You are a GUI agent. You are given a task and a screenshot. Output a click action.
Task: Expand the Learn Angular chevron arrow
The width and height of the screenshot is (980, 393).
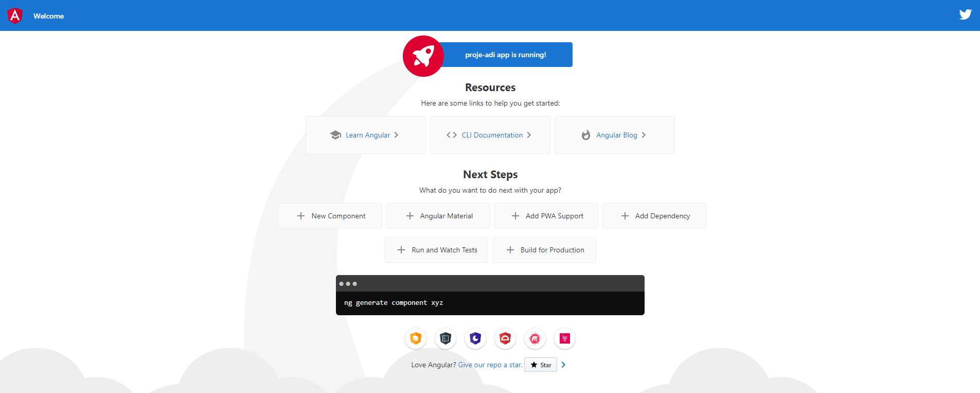click(x=396, y=135)
